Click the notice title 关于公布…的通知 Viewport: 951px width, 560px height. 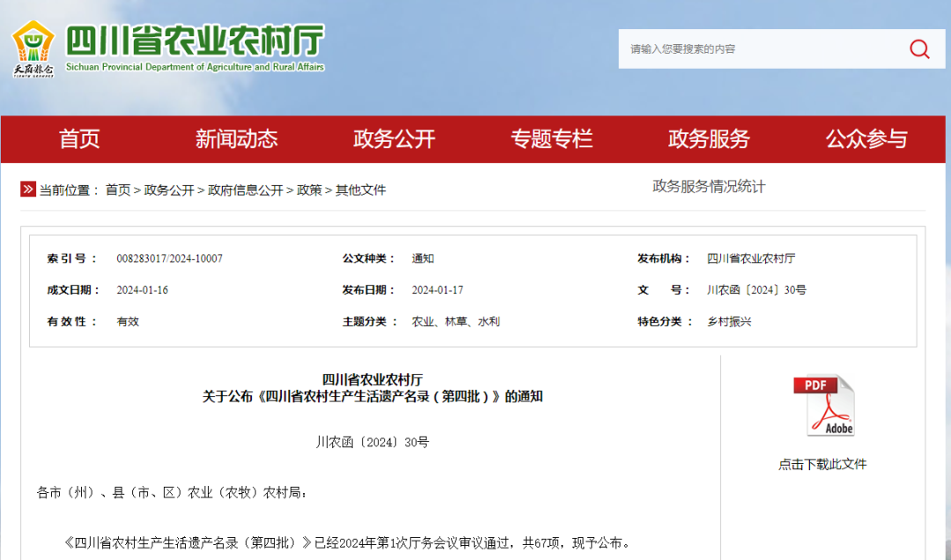[x=372, y=396]
